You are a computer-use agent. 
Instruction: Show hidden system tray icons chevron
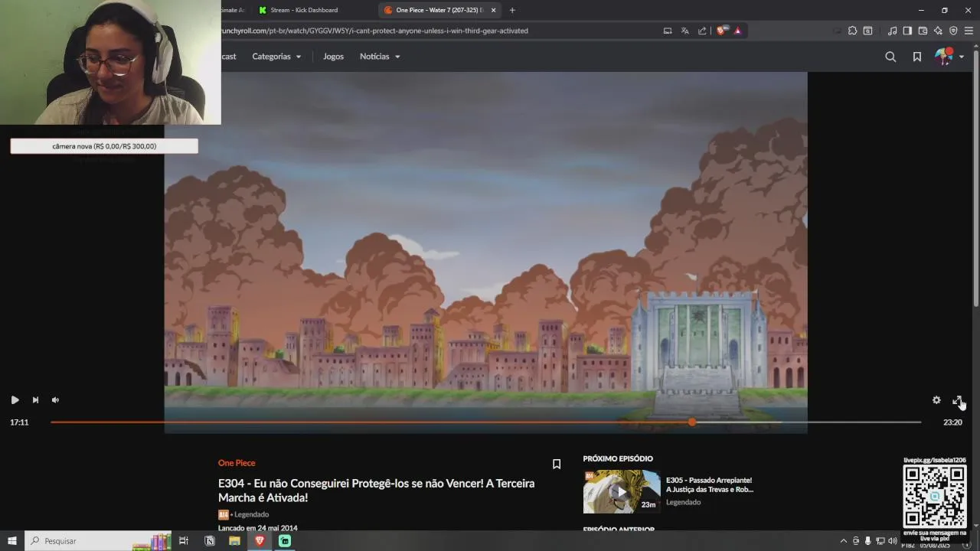click(x=844, y=541)
